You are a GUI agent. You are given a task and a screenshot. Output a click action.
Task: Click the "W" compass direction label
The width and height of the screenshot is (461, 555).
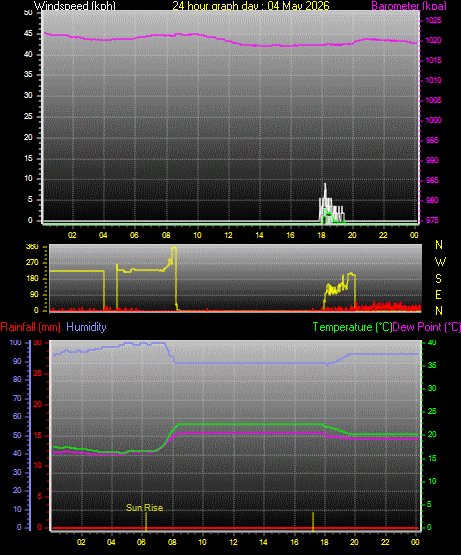point(440,262)
